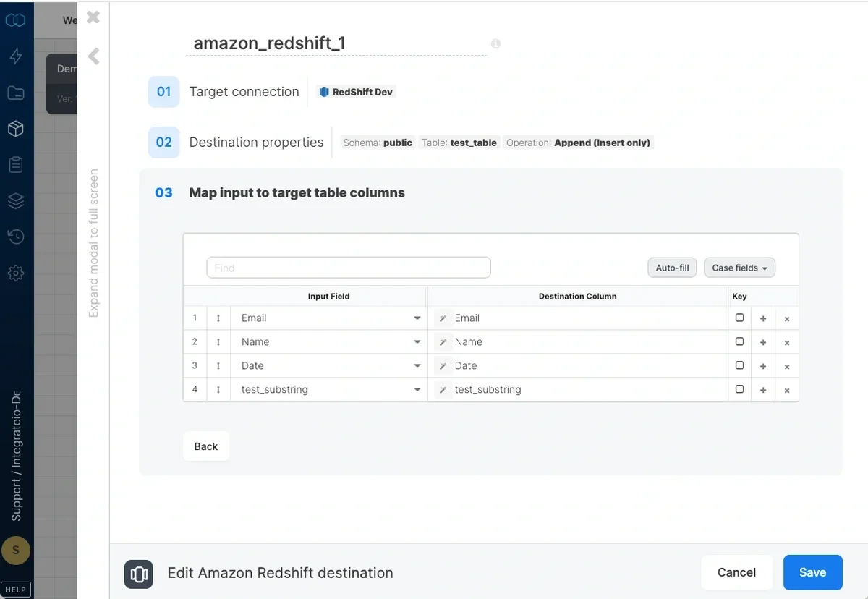Select the package icon in the sidebar
The height and width of the screenshot is (599, 868).
(x=16, y=129)
